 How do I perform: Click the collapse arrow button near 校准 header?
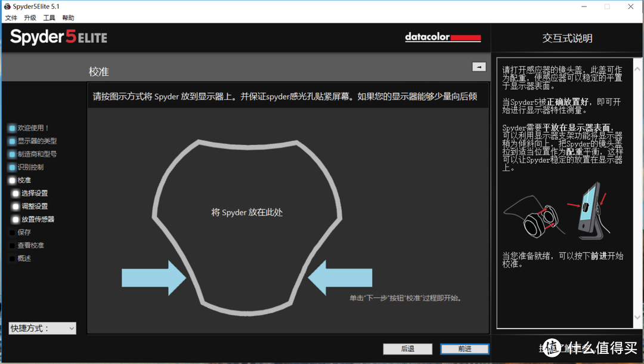tap(479, 67)
